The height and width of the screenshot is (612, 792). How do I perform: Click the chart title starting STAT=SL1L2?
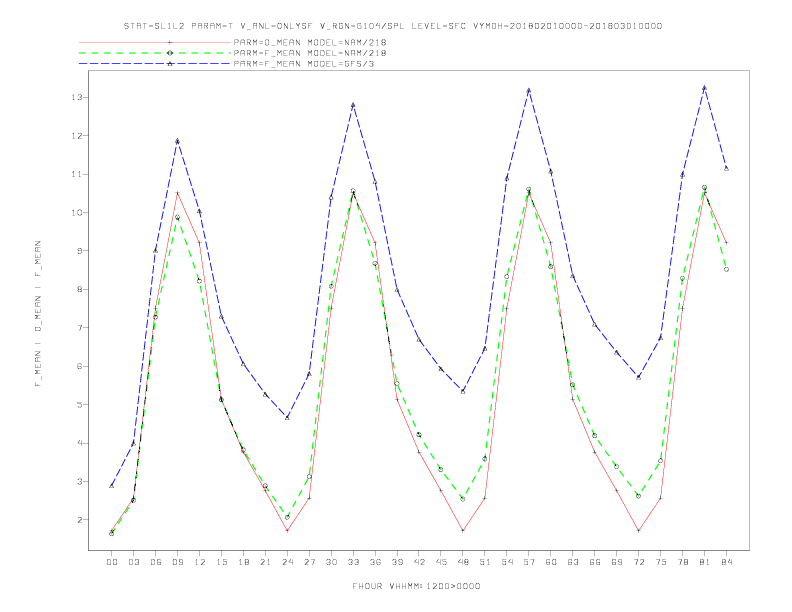click(x=392, y=26)
